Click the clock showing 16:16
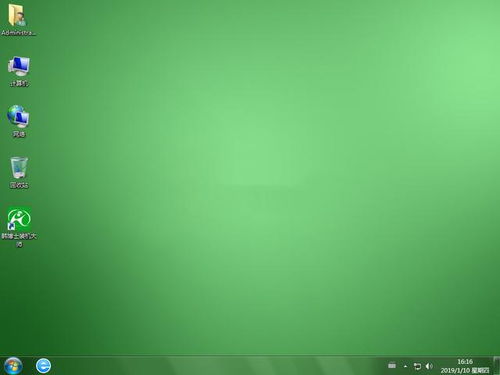 465,362
